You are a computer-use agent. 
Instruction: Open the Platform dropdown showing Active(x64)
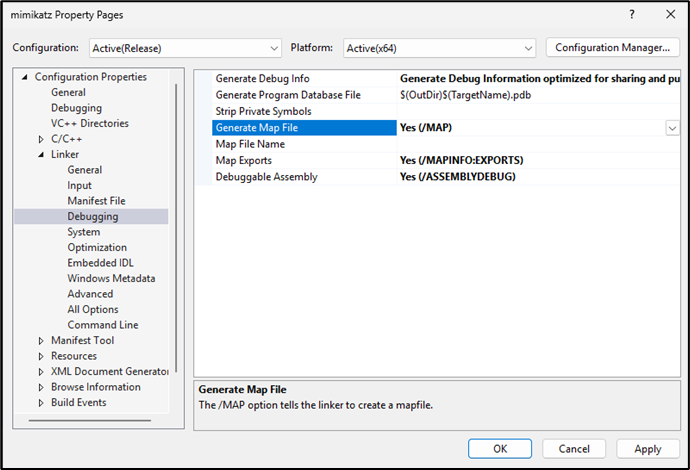439,48
